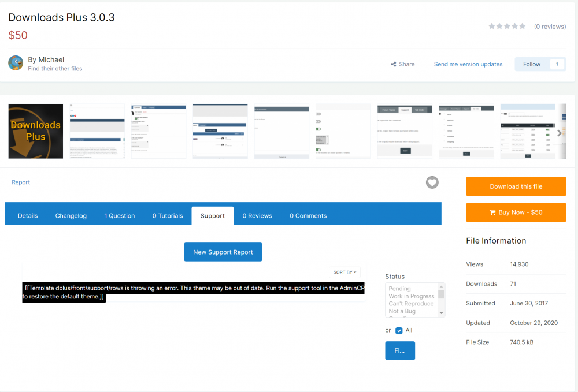Open the Downloads Plus logo thumbnail
578x392 pixels.
(x=35, y=131)
